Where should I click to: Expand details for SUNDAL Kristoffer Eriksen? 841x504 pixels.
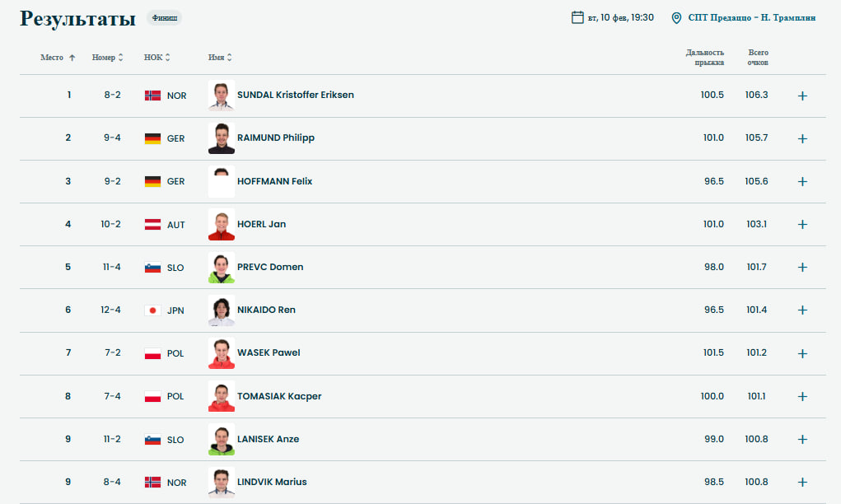click(802, 96)
